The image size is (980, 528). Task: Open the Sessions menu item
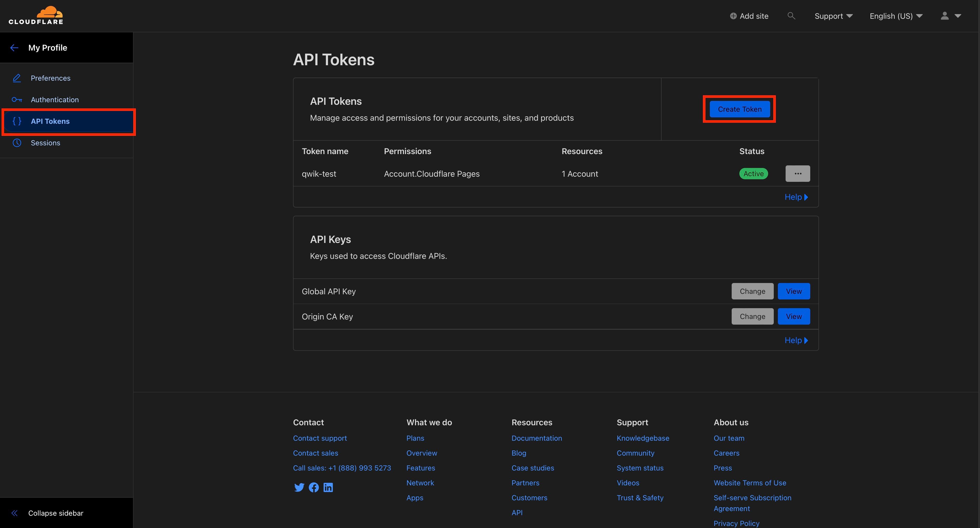click(67, 143)
